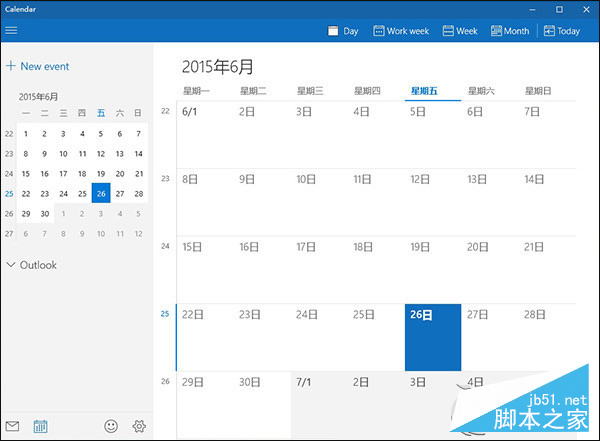Open the hamburger navigation menu
This screenshot has width=600, height=441.
pyautogui.click(x=11, y=31)
